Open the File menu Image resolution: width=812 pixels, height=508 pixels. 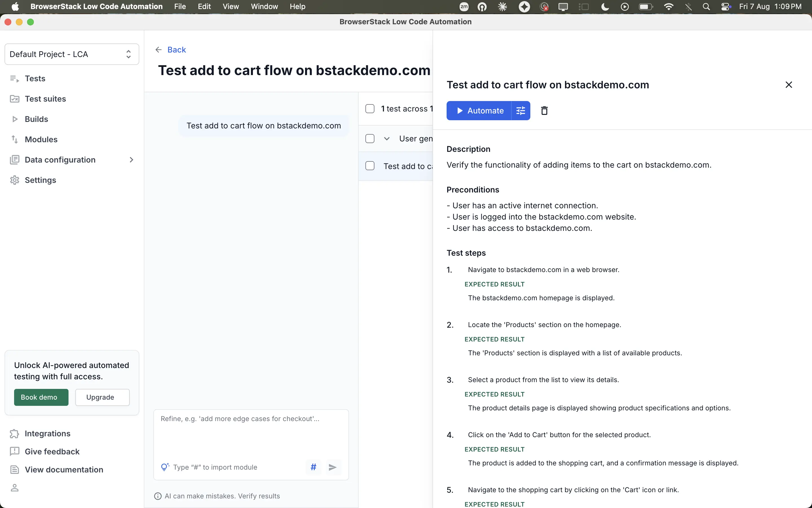pos(180,6)
